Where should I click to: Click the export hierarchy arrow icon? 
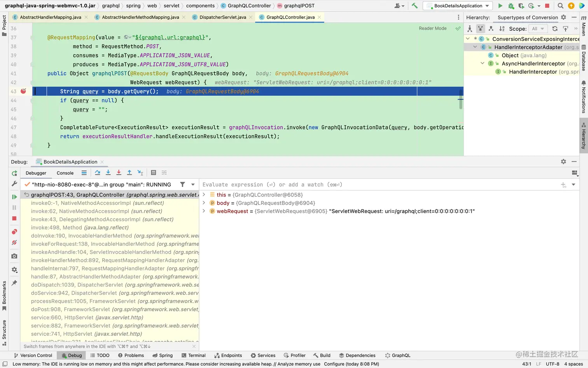[x=565, y=28]
